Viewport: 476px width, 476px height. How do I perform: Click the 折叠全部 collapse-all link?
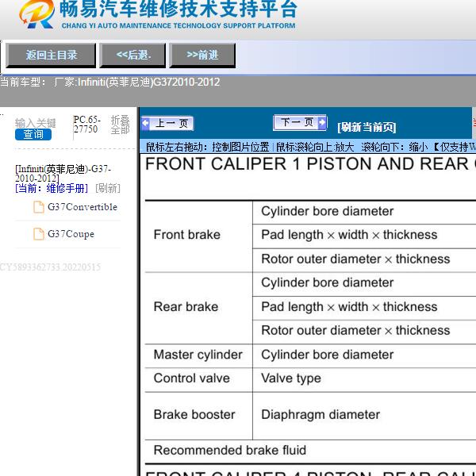tap(121, 125)
